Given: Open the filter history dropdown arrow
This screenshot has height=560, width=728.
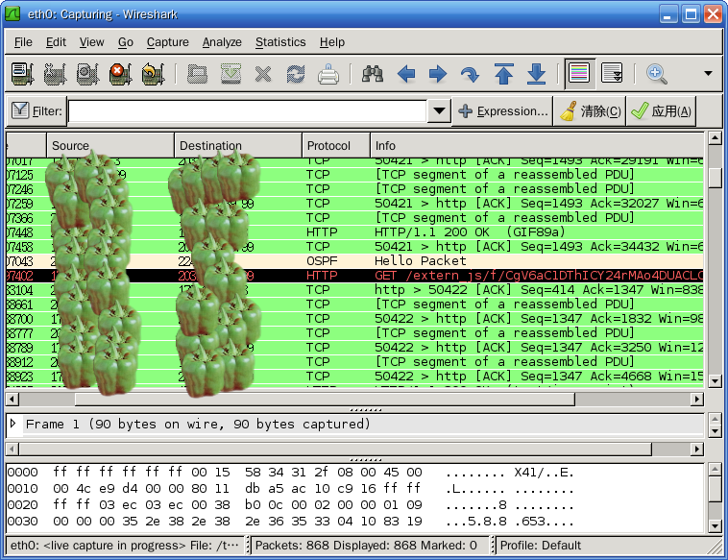Looking at the screenshot, I should point(439,111).
